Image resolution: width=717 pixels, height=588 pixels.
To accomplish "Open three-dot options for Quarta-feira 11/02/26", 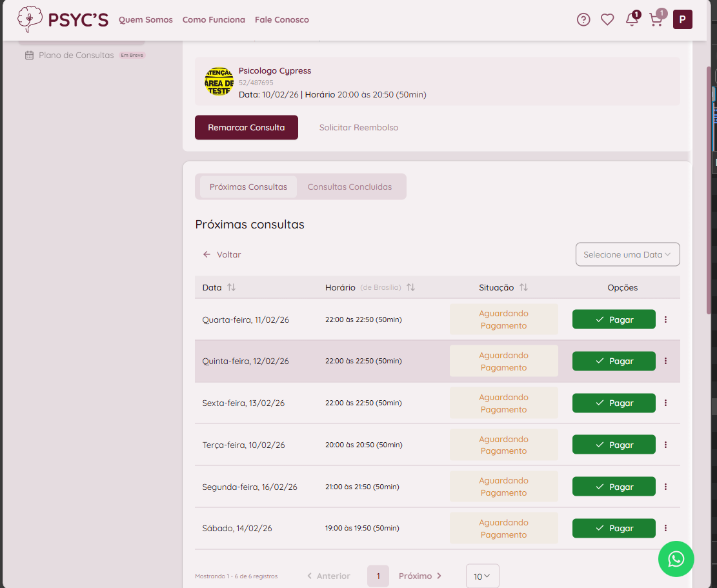I will pos(665,319).
